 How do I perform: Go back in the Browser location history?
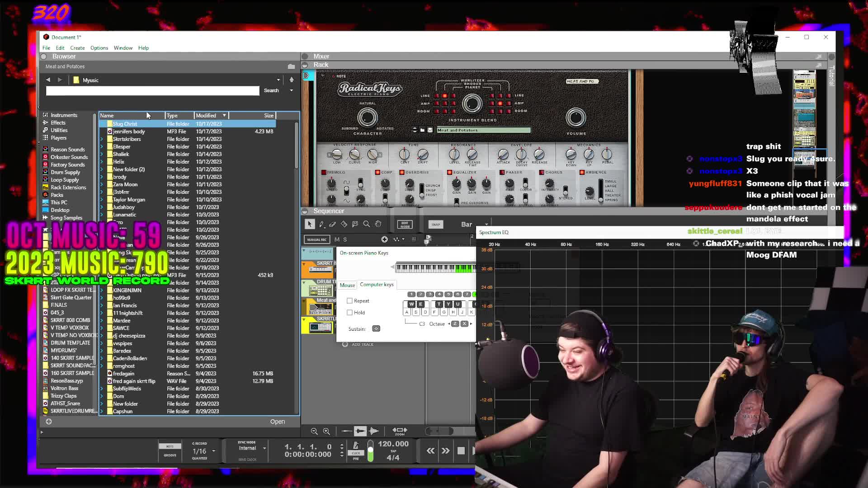pyautogui.click(x=48, y=80)
